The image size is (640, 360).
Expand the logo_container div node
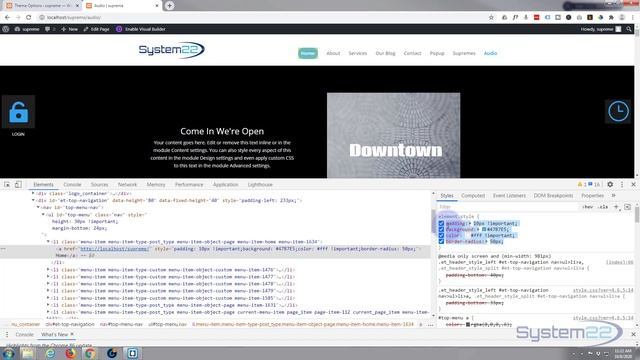[33, 193]
